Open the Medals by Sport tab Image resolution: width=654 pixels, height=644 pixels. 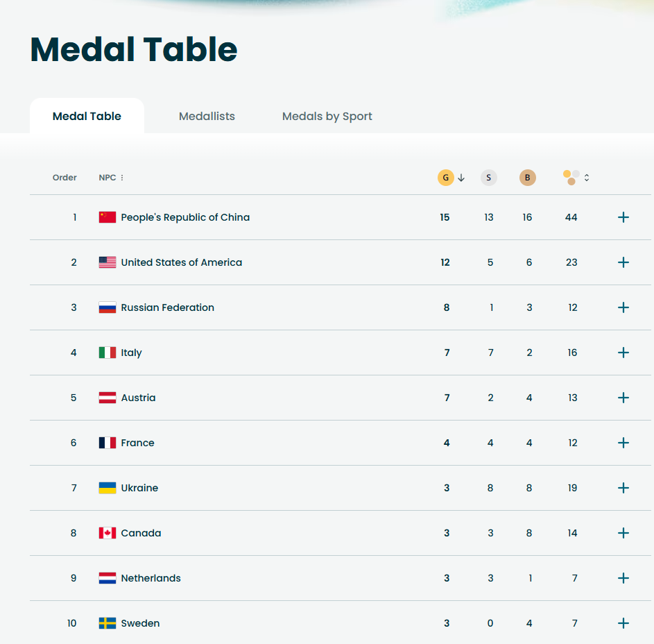click(327, 116)
